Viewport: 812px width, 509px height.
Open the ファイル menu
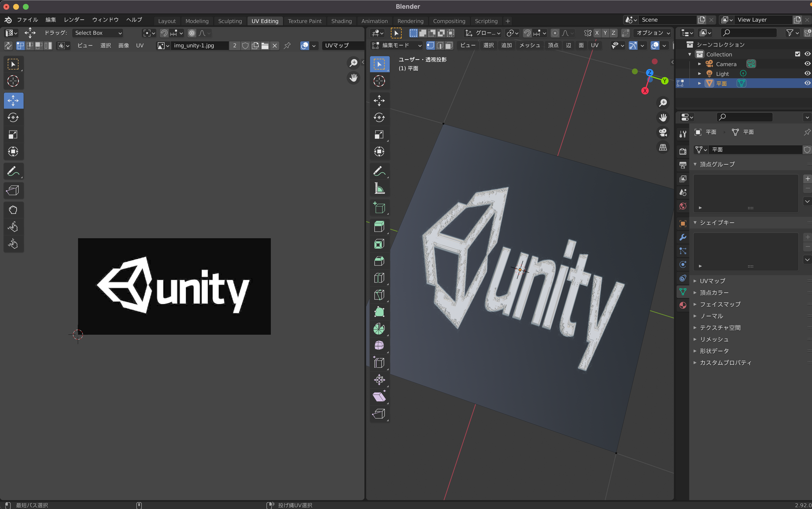(x=28, y=20)
